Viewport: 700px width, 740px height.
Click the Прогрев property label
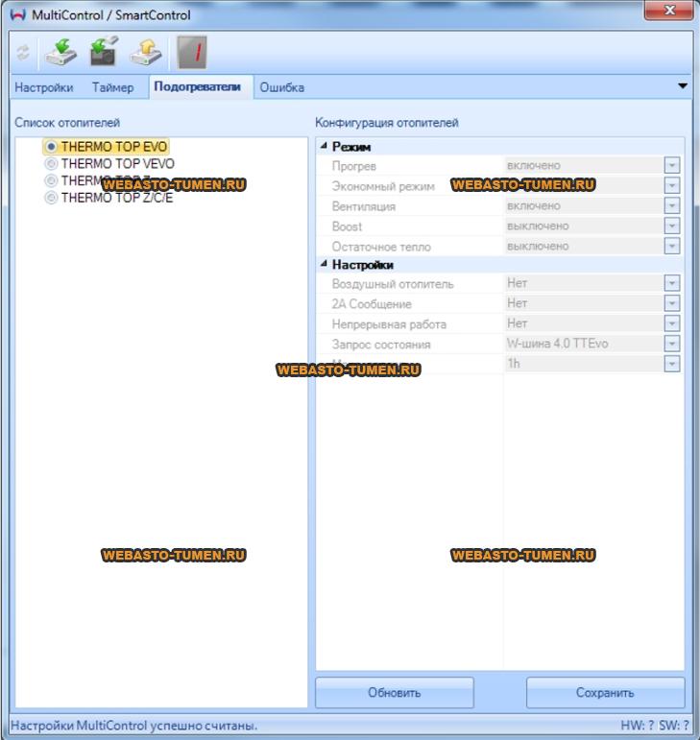(354, 166)
